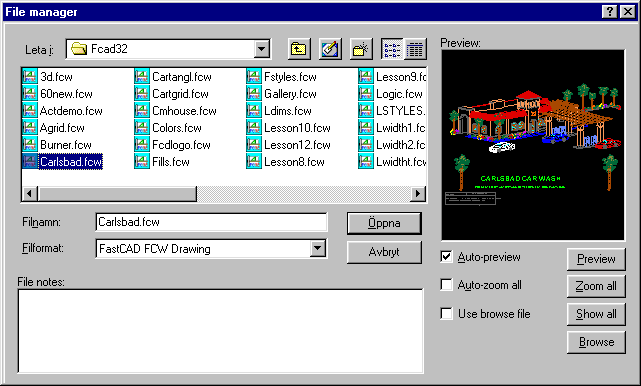This screenshot has height=386, width=641.
Task: Click the Avbryt button
Action: pos(384,252)
